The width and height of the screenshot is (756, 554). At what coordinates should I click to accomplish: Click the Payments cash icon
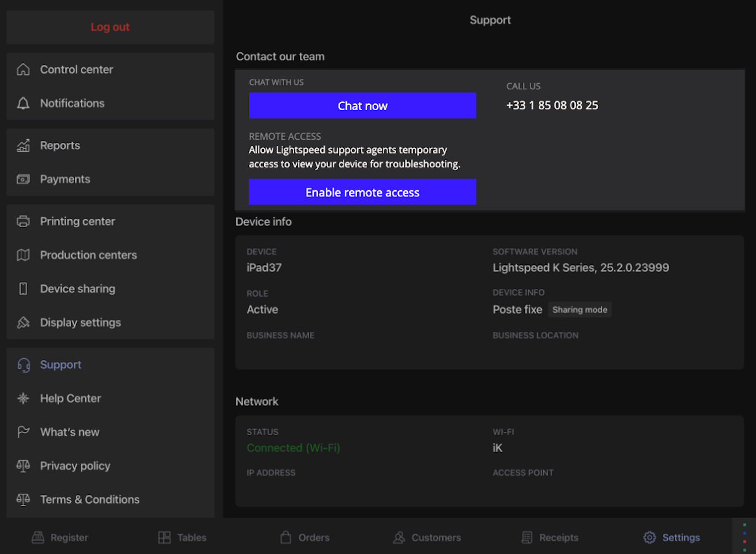point(23,179)
